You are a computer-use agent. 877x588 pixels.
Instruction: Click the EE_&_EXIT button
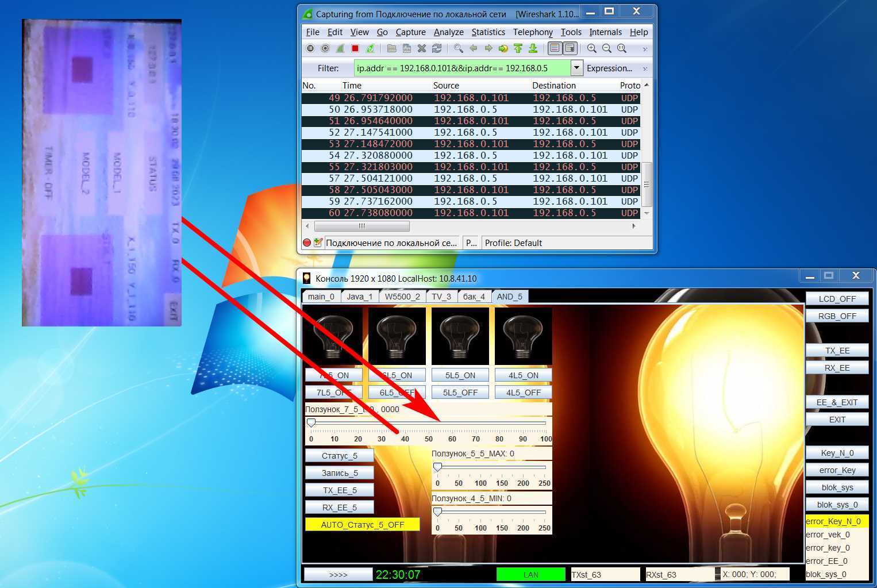tap(837, 402)
